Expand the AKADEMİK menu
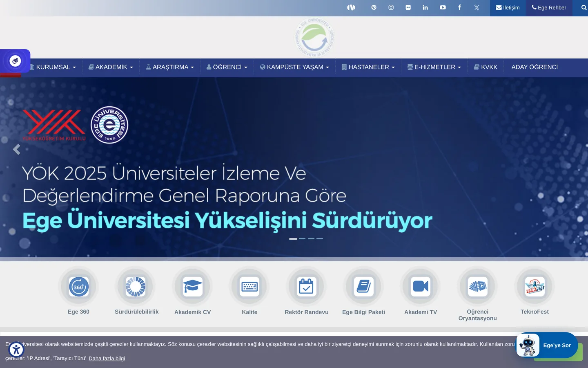 [111, 67]
